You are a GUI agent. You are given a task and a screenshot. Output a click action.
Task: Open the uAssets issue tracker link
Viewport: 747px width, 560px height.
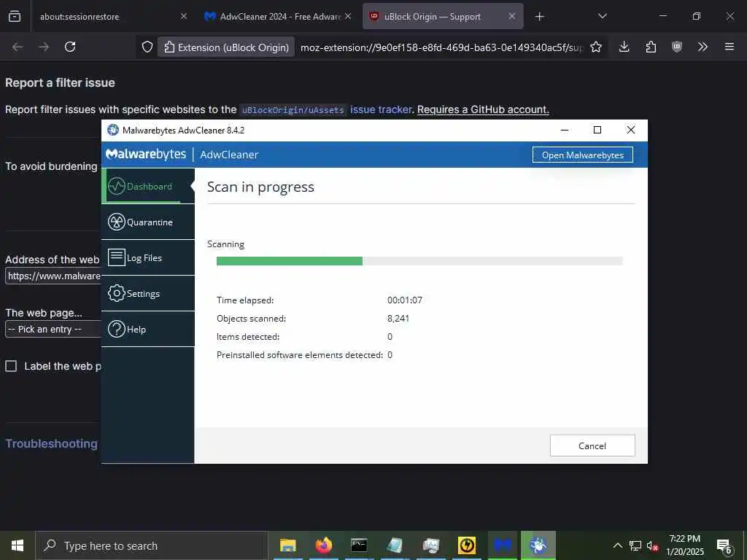[x=381, y=109]
